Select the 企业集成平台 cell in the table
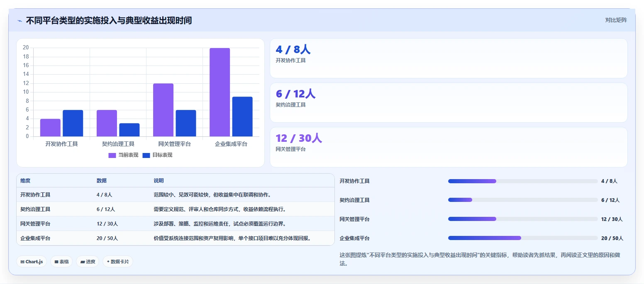This screenshot has height=284, width=644. pyautogui.click(x=35, y=238)
